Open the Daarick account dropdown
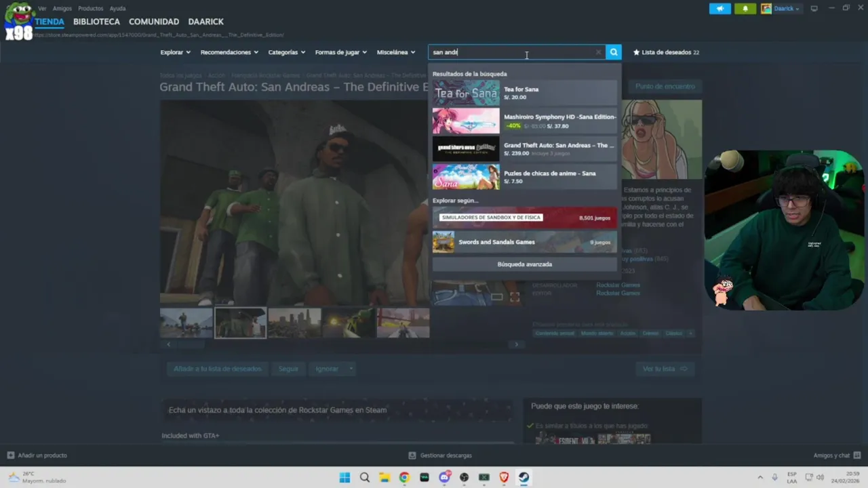The height and width of the screenshot is (488, 868). [781, 9]
